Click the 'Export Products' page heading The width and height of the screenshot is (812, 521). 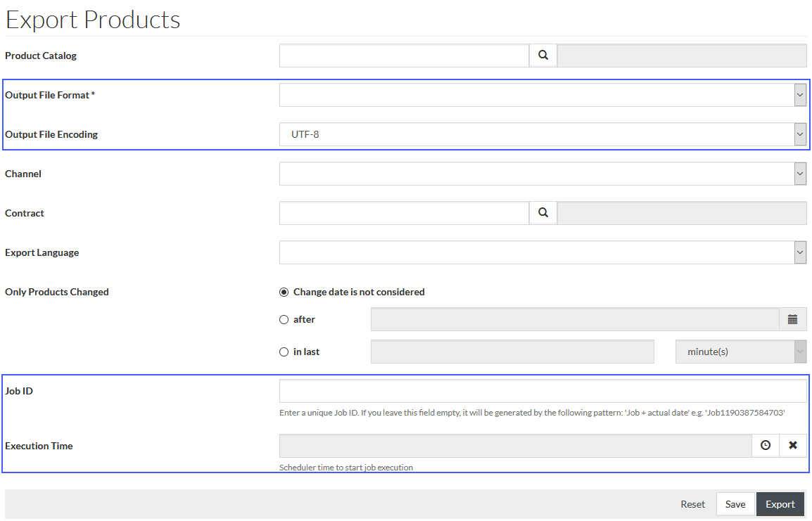[x=93, y=20]
